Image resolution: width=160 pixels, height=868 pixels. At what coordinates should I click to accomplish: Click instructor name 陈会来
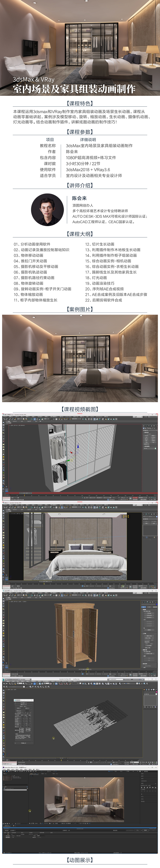click(x=79, y=198)
